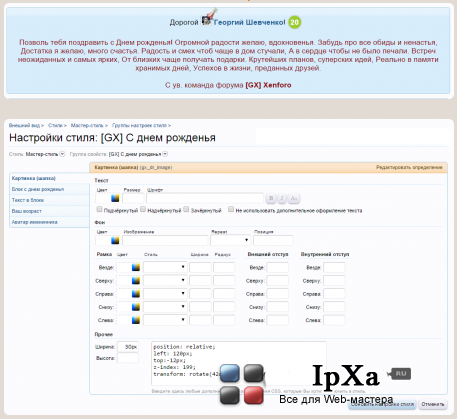Viewport: 457px width, 419px height.
Task: Click the italic font style icon
Action: 282,198
